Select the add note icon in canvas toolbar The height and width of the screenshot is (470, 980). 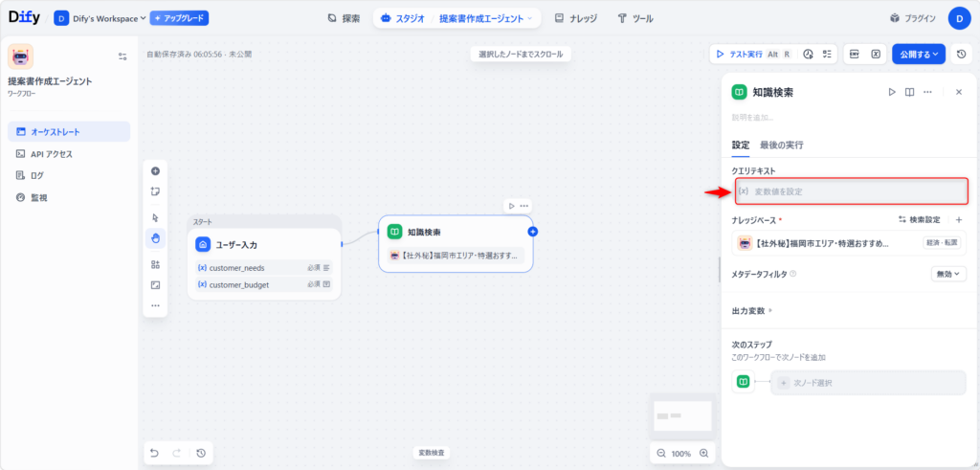pyautogui.click(x=155, y=191)
